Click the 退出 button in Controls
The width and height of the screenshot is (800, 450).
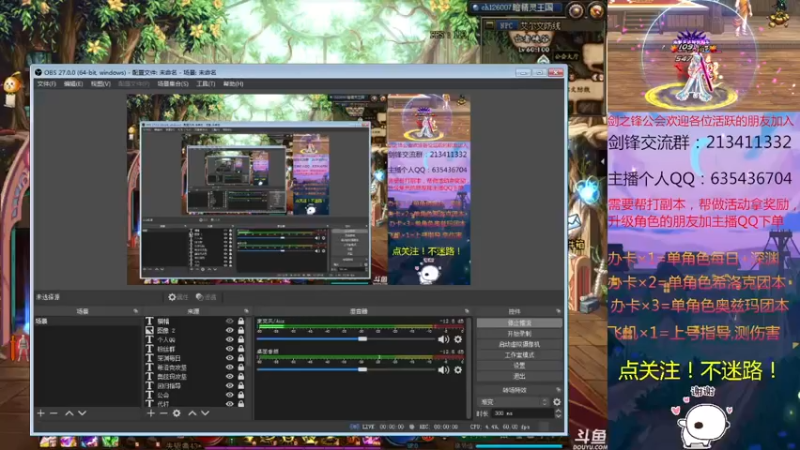(519, 377)
